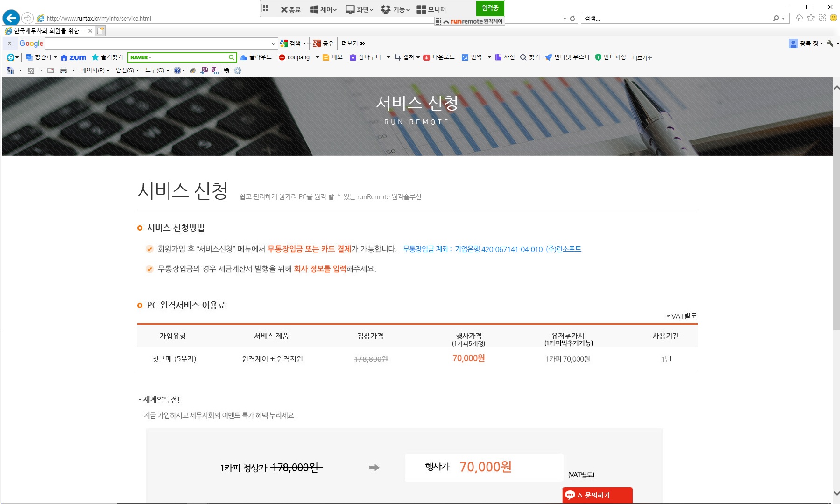Screen dimensions: 840x504
Task: Open favorites via the star icon
Action: click(x=811, y=18)
